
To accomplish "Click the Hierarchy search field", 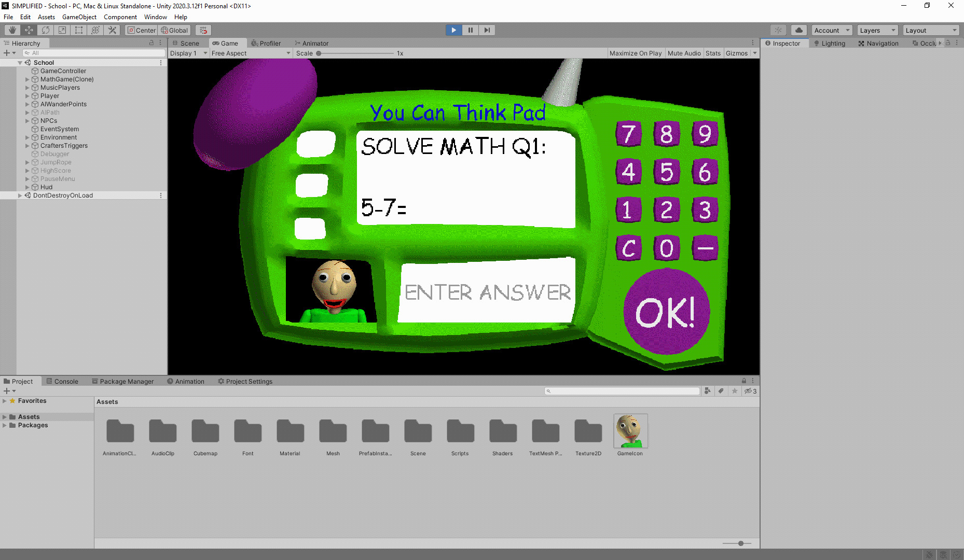I will (93, 53).
